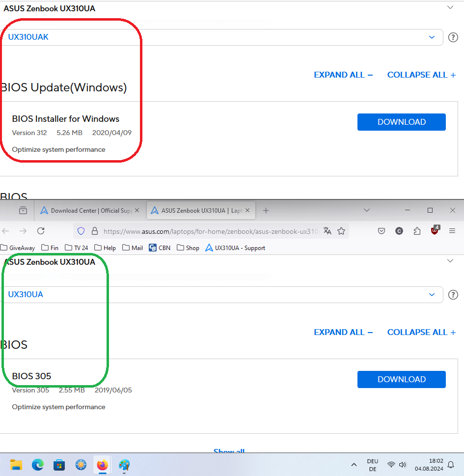The height and width of the screenshot is (476, 464).
Task: Open a new browser tab
Action: [x=266, y=210]
